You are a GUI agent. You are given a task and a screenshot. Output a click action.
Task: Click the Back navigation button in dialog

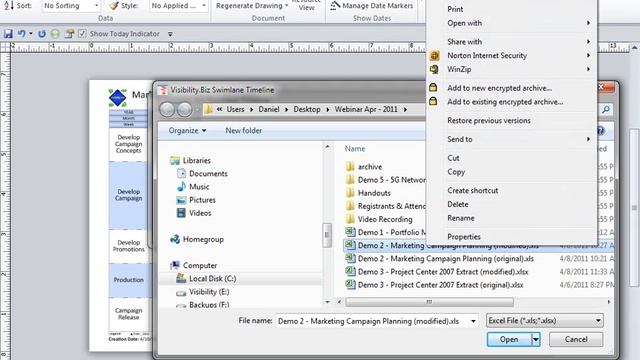coord(167,109)
